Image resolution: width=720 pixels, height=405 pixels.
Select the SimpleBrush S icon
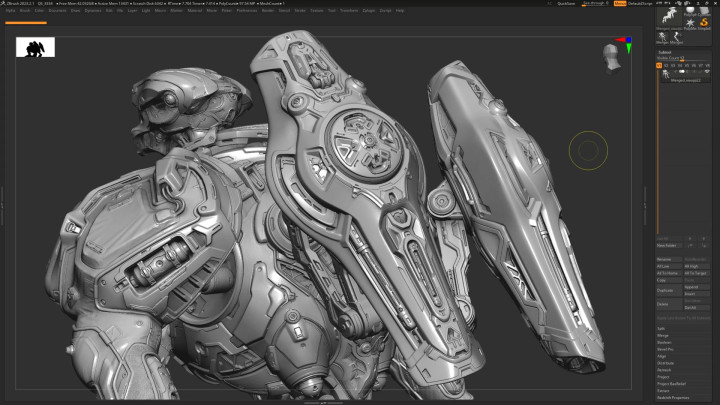click(704, 23)
